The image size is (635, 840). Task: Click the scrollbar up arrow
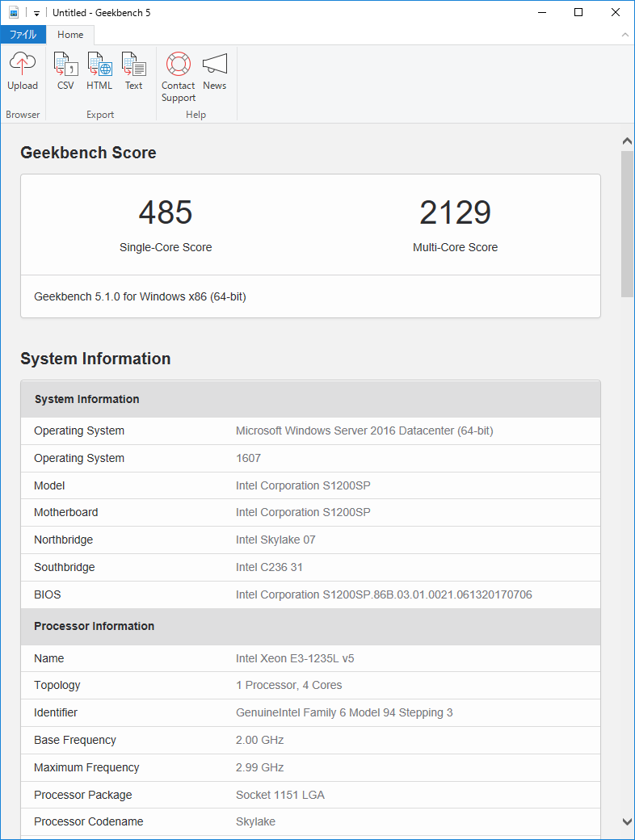click(x=627, y=141)
